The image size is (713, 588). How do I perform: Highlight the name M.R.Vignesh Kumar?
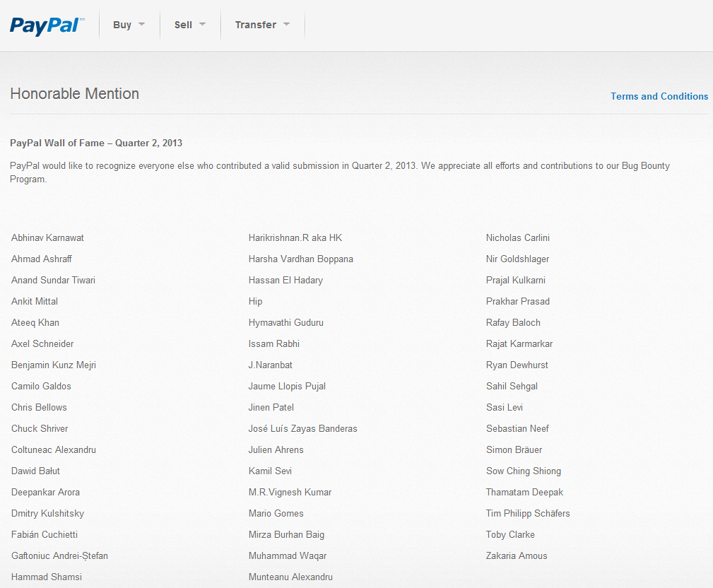(x=290, y=492)
